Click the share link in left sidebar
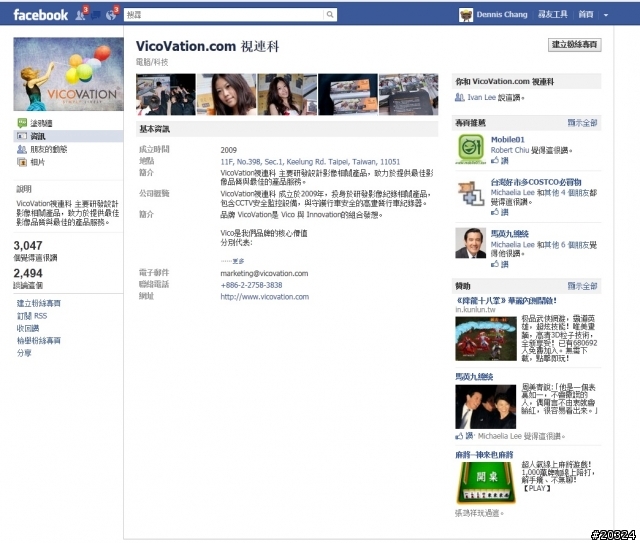This screenshot has width=640, height=543. click(x=24, y=353)
